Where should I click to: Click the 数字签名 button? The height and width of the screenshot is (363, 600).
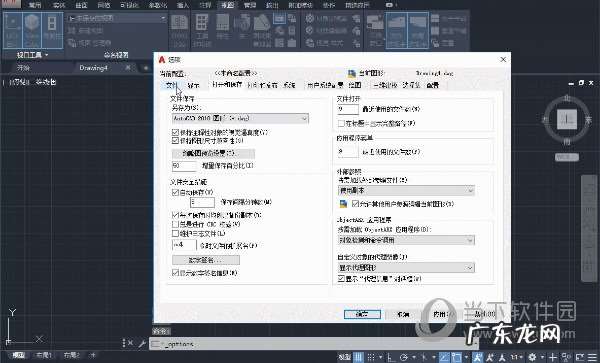pyautogui.click(x=206, y=260)
